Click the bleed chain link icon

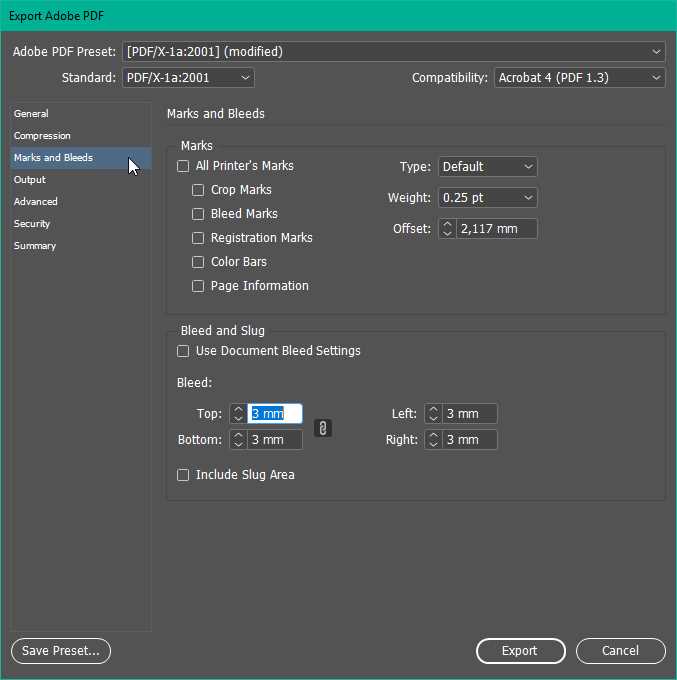pyautogui.click(x=323, y=427)
